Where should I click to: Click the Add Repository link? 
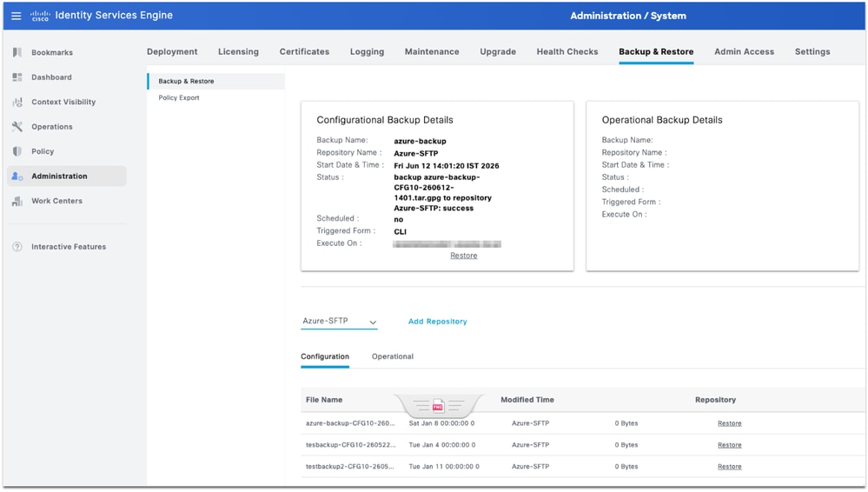[437, 322]
